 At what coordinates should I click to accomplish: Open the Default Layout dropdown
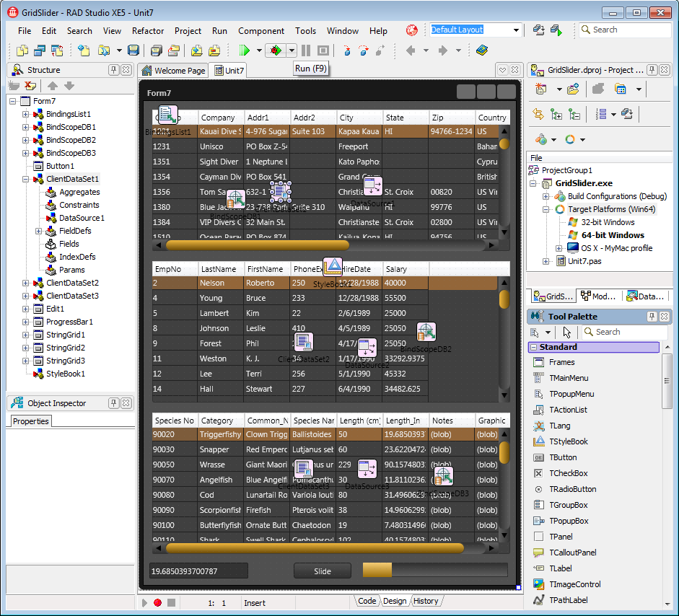coord(516,30)
